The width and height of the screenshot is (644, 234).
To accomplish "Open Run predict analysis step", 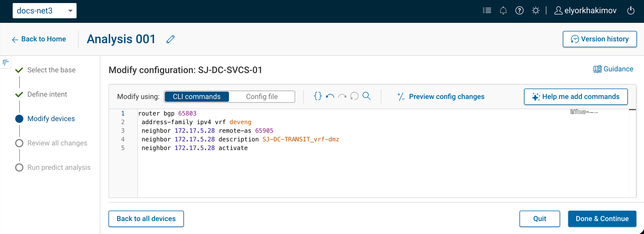I will (59, 168).
